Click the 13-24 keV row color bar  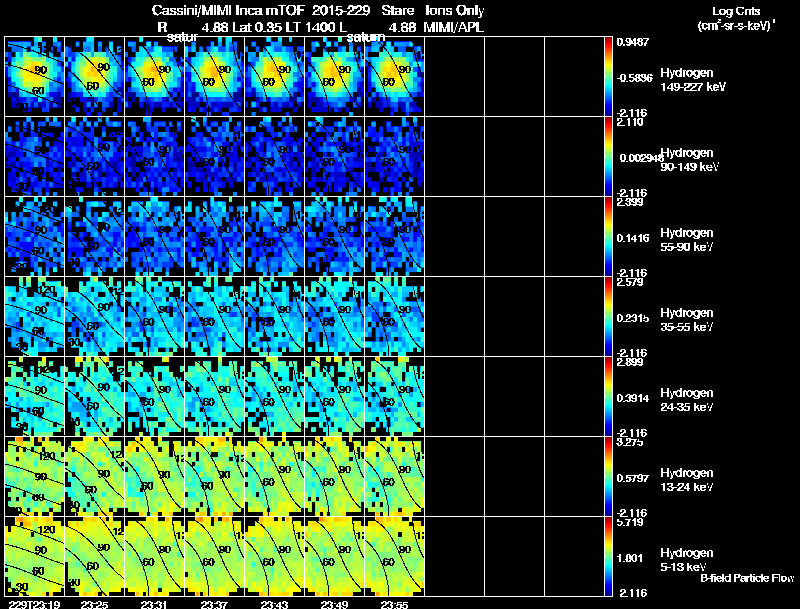coord(608,477)
